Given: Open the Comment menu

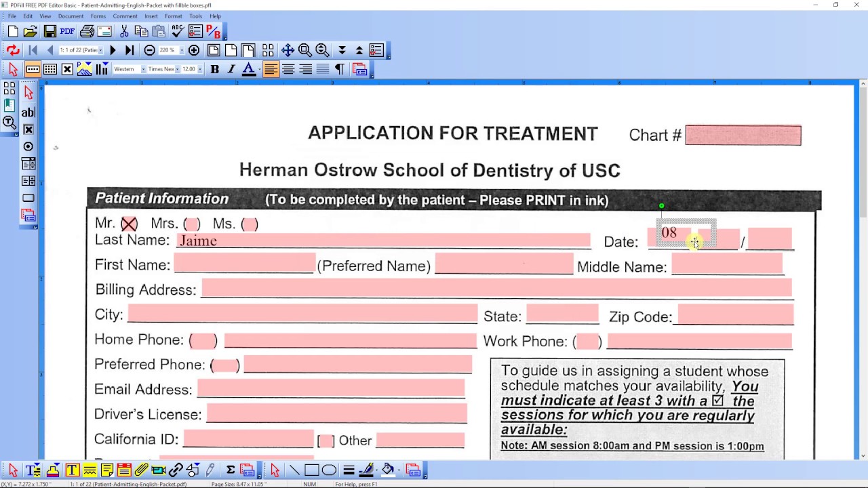Looking at the screenshot, I should coord(125,16).
